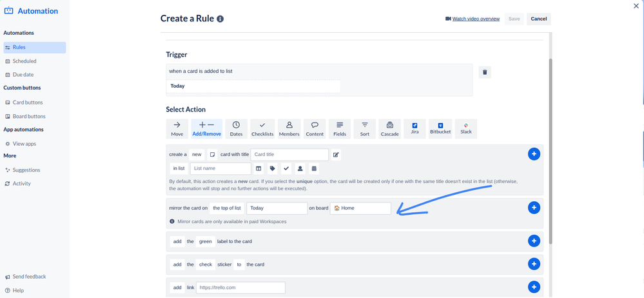Open the Slack action category
The image size is (644, 298).
pos(466,129)
